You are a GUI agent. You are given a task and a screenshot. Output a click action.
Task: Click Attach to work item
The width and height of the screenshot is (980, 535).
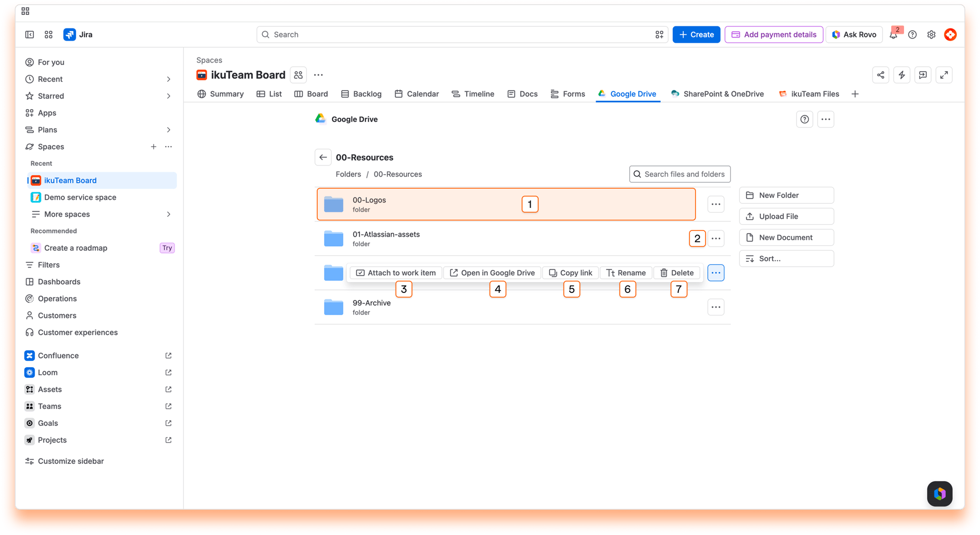tap(396, 273)
